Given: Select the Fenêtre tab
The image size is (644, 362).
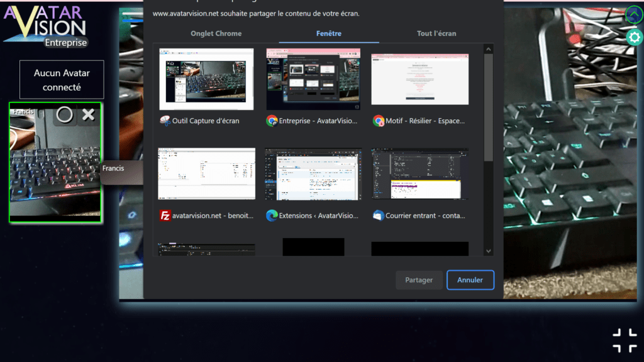Looking at the screenshot, I should coord(329,33).
